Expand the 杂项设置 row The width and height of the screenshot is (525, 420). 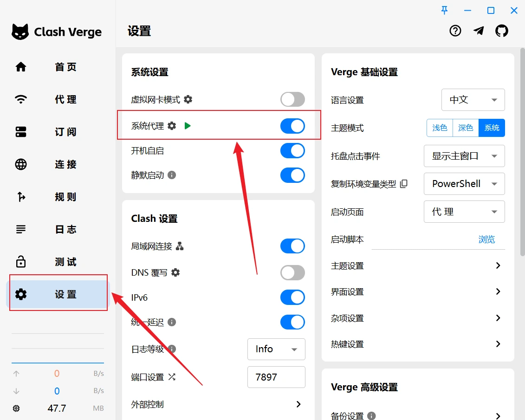(417, 318)
